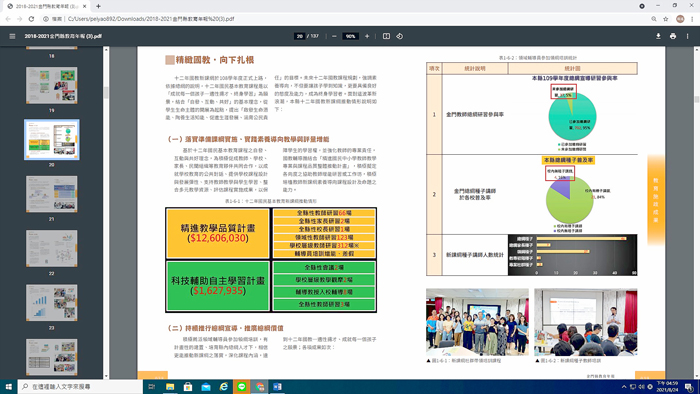Reload the current page
Image resolution: width=700 pixels, height=394 pixels.
31,19
